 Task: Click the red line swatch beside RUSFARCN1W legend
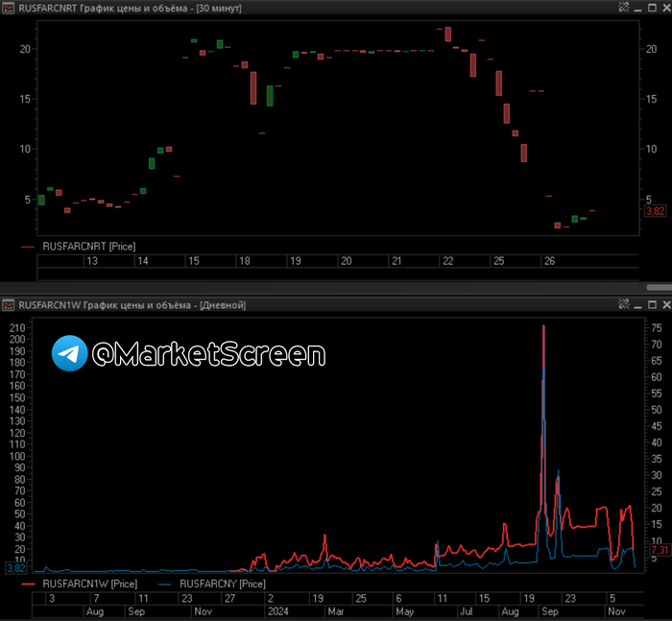[x=28, y=585]
